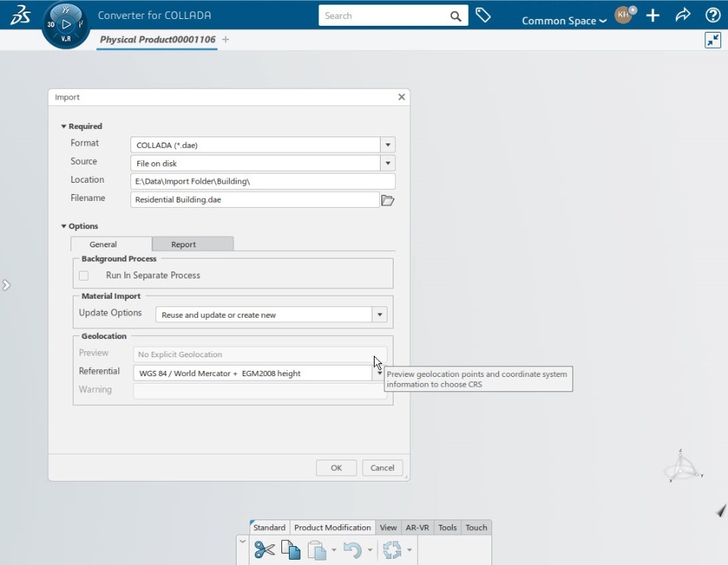Click the 3DS logo icon

(x=20, y=14)
